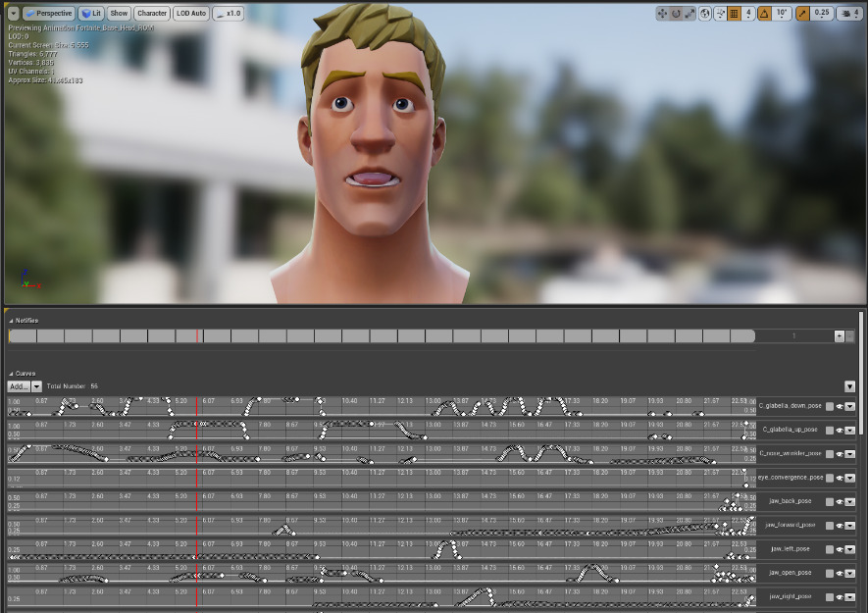Select the Translate transform tool
This screenshot has width=868, height=613.
[662, 12]
